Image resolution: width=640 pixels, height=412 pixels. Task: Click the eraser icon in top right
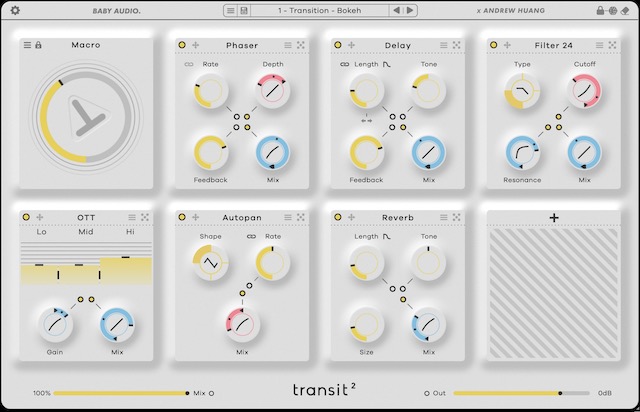(x=625, y=11)
